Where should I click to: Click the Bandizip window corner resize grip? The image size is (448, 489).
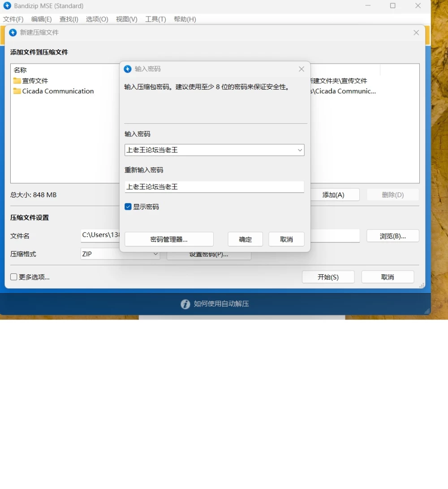(x=427, y=311)
